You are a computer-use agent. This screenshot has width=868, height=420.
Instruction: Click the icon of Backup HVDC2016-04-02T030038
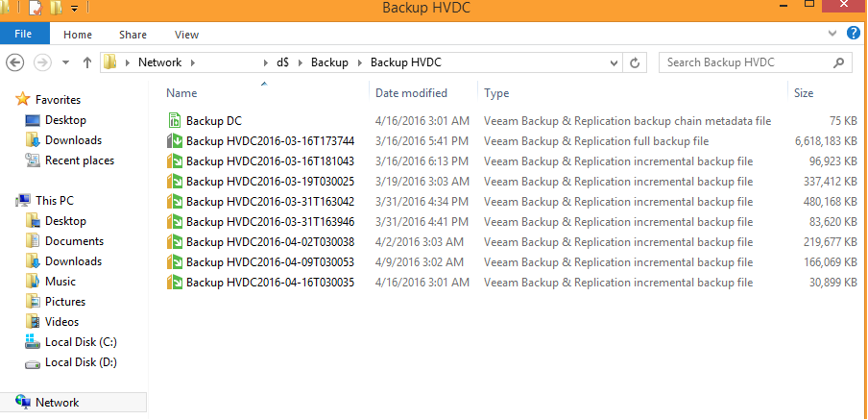175,242
